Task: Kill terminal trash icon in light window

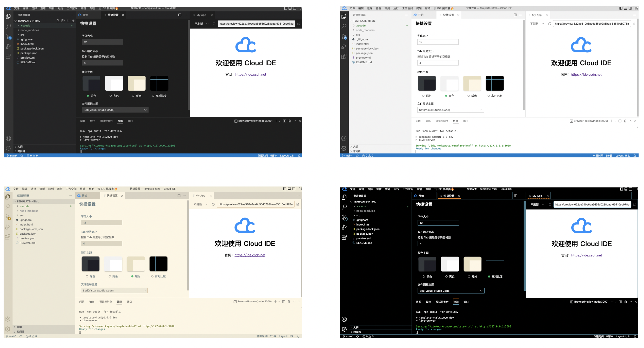Action: (625, 121)
